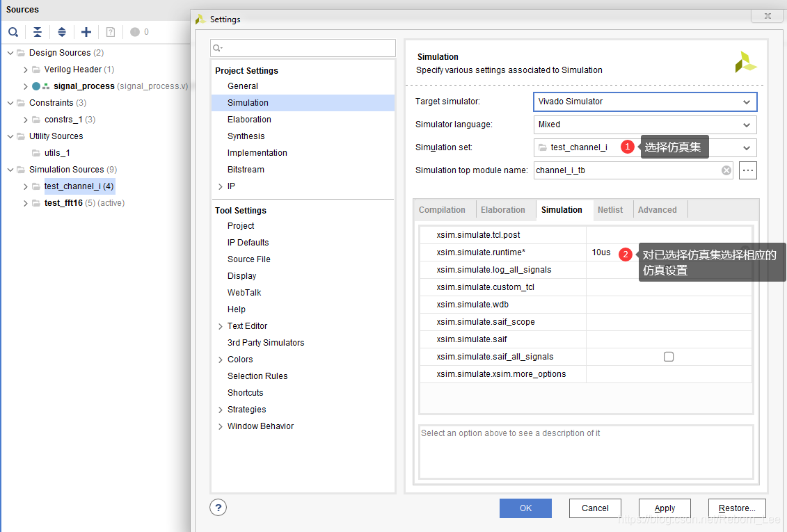
Task: Expand the test_channel_i simulation set
Action: (25, 186)
